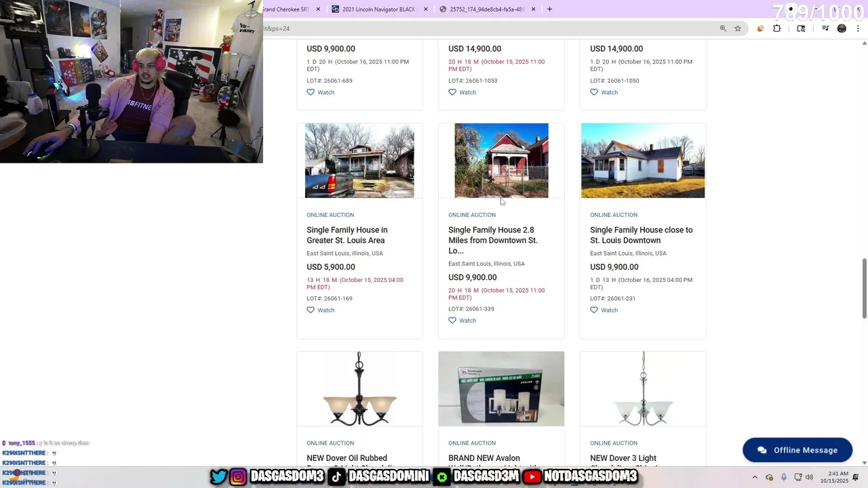Open the browser Extensions puzzle icon
Viewport: 868px width, 488px height.
pyautogui.click(x=777, y=28)
